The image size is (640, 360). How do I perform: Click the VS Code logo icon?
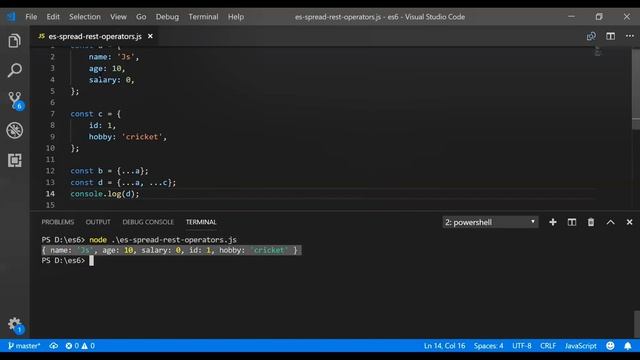click(x=11, y=17)
